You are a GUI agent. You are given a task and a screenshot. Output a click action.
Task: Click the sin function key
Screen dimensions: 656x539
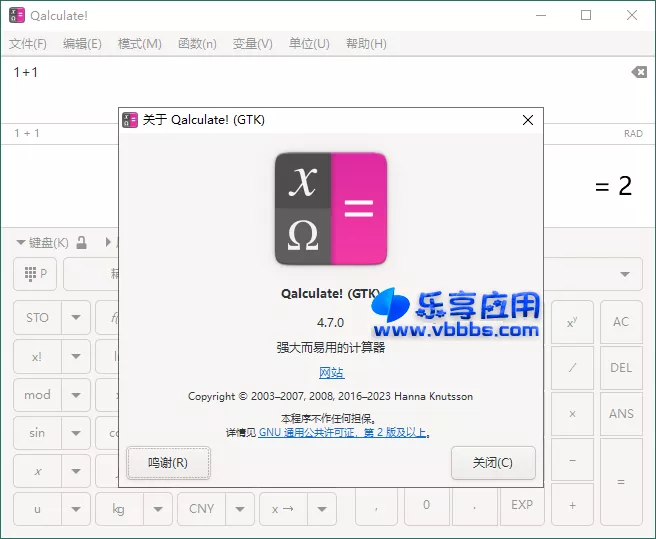tap(37, 433)
